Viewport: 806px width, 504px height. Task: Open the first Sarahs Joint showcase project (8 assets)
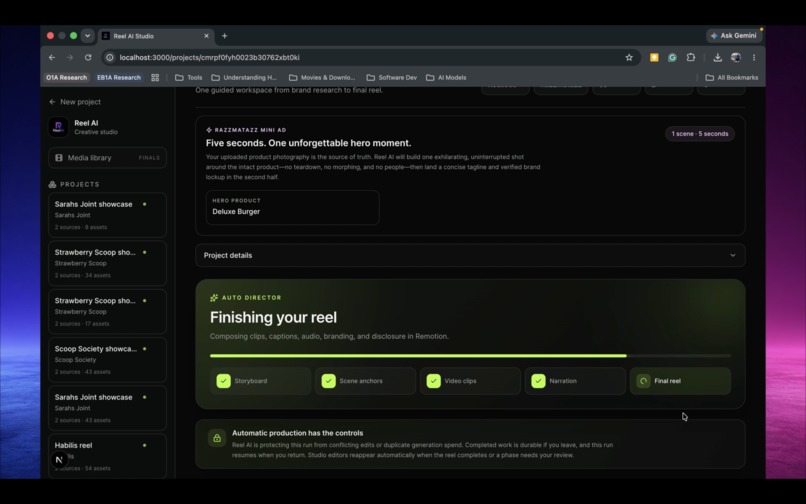pyautogui.click(x=107, y=215)
